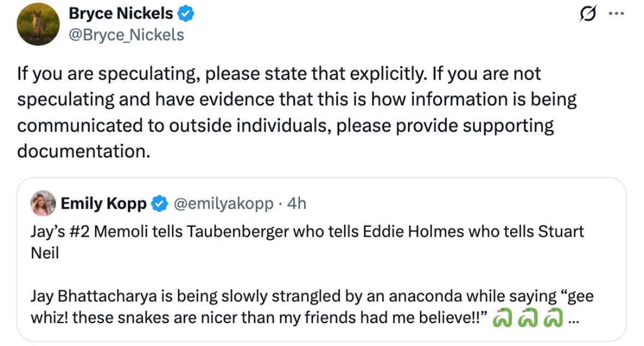This screenshot has height=346, width=644.
Task: Click the third snake emoji
Action: pyautogui.click(x=553, y=318)
